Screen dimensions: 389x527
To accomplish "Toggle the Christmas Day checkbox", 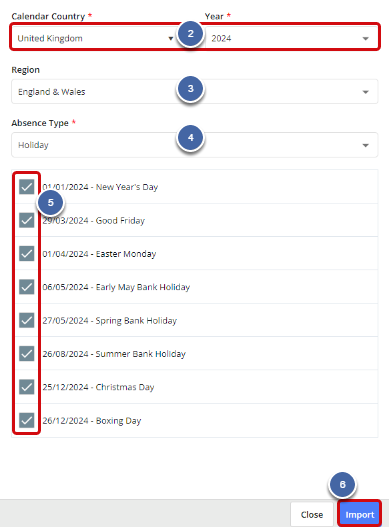I will 27,387.
